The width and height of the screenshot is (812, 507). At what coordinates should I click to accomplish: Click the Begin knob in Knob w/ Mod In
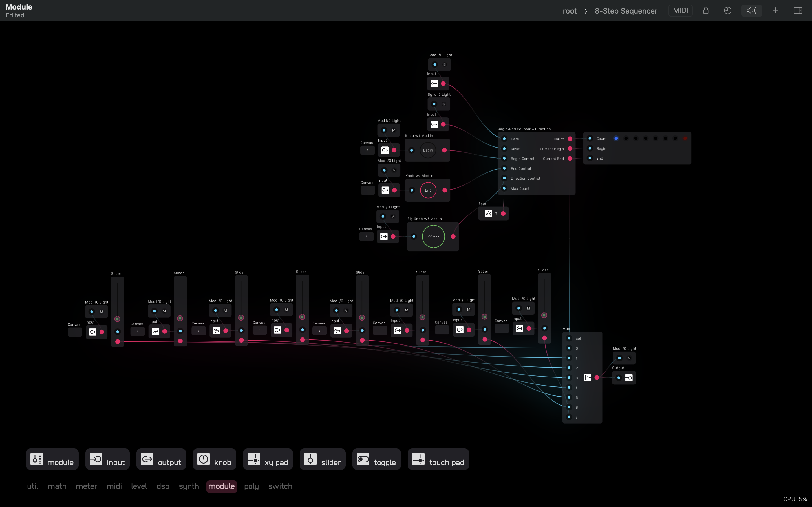(427, 150)
